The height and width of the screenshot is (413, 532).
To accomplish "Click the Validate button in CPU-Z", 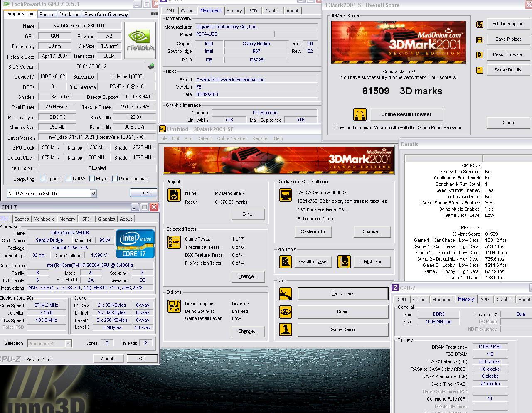I will [x=108, y=359].
